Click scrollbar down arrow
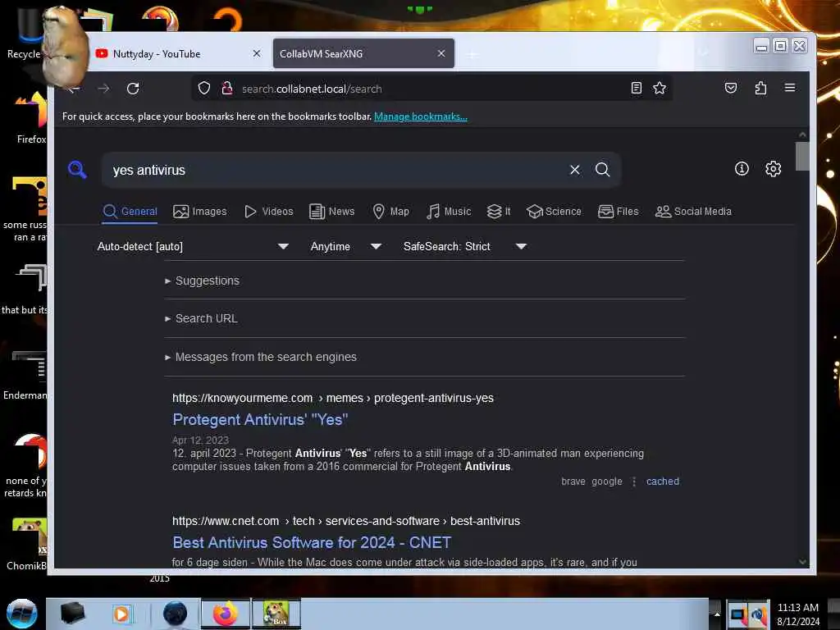The image size is (840, 630). pos(802,561)
